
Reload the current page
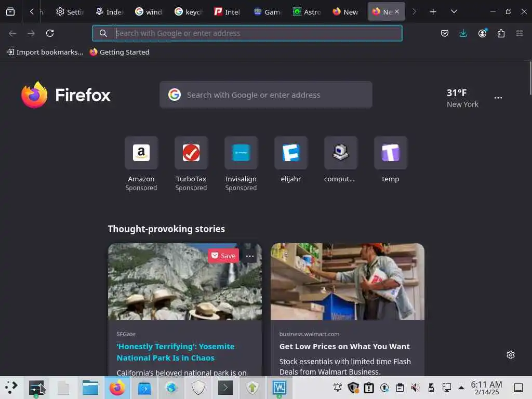coord(50,33)
